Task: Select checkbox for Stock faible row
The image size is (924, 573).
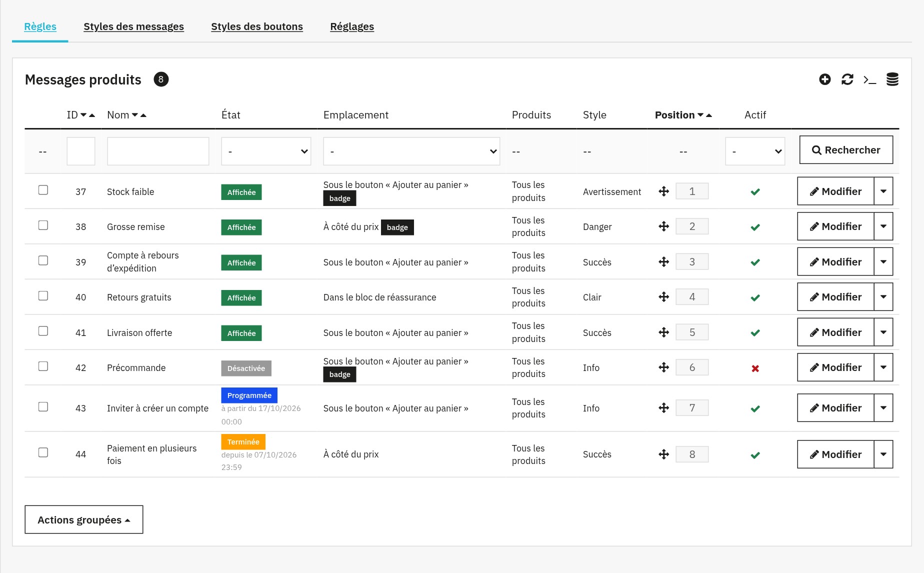Action: pyautogui.click(x=43, y=190)
